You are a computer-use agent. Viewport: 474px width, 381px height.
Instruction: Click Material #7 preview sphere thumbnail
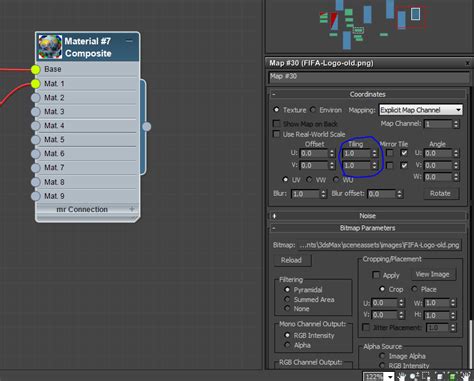(50, 46)
